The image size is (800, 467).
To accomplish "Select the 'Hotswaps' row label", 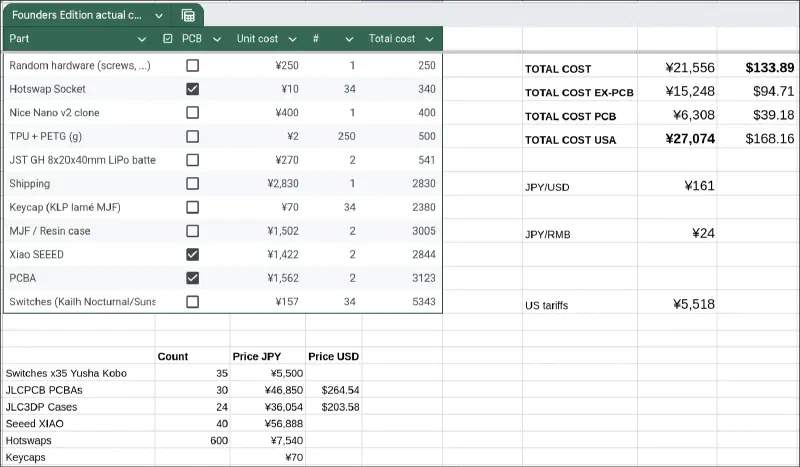I will (28, 440).
